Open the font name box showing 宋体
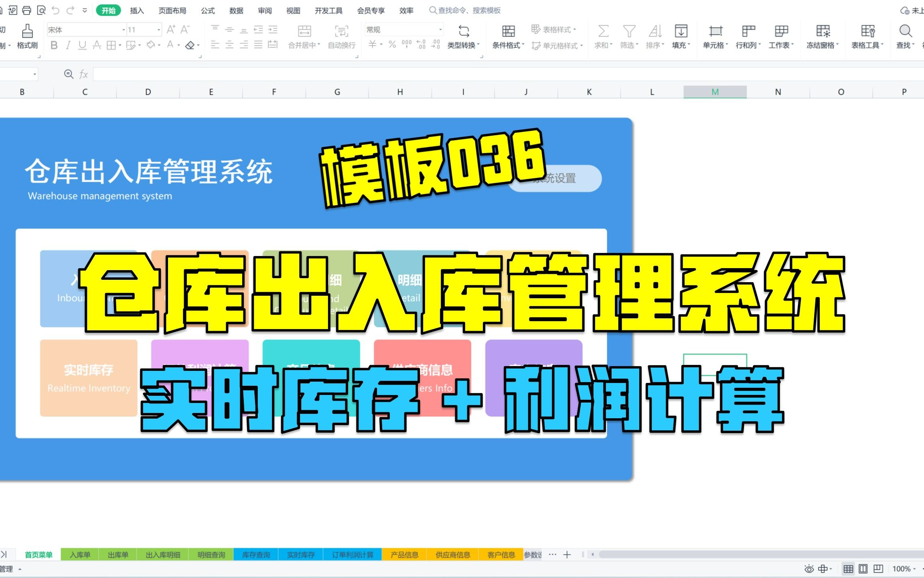Image resolution: width=924 pixels, height=578 pixels. (x=86, y=30)
